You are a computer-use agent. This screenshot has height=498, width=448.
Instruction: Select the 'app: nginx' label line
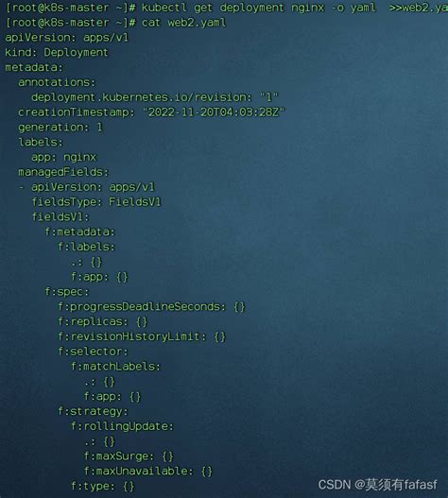(63, 157)
